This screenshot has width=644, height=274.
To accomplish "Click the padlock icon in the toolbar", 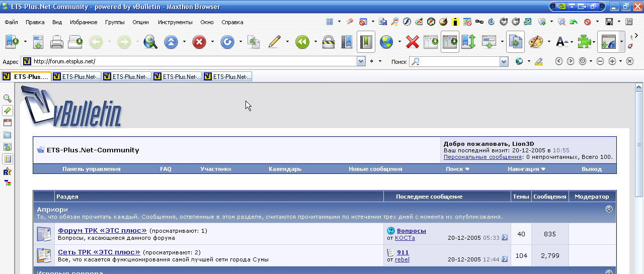I will coord(328,42).
